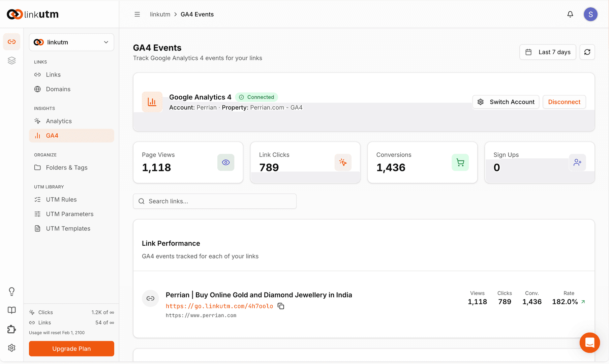
Task: Click the Clicks usage row in sidebar
Action: point(71,312)
